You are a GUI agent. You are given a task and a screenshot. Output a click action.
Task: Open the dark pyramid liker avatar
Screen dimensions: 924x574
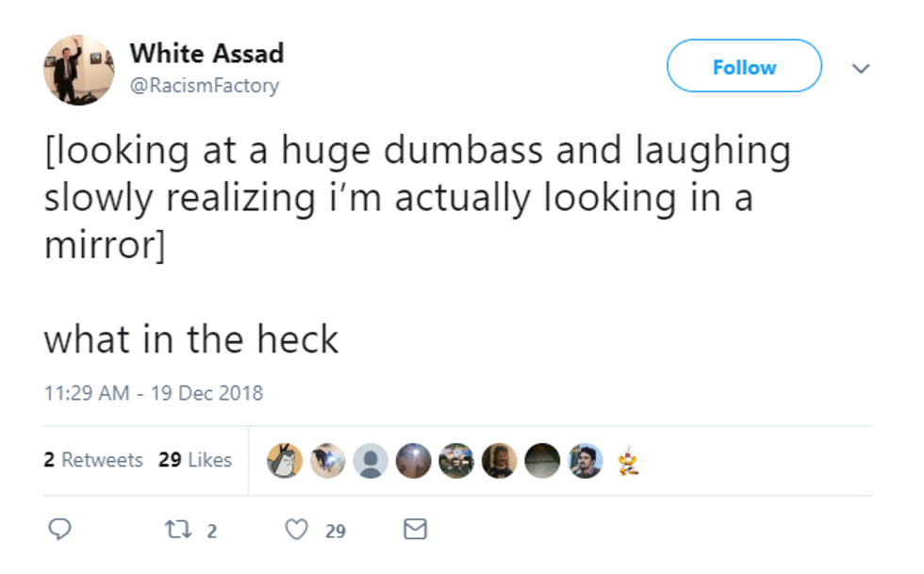coord(542,461)
